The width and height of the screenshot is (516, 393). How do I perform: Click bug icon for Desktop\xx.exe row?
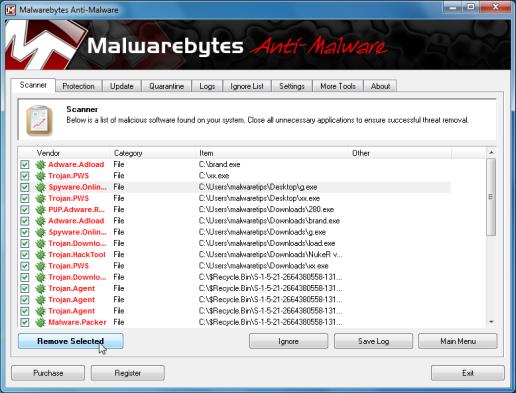(x=40, y=199)
